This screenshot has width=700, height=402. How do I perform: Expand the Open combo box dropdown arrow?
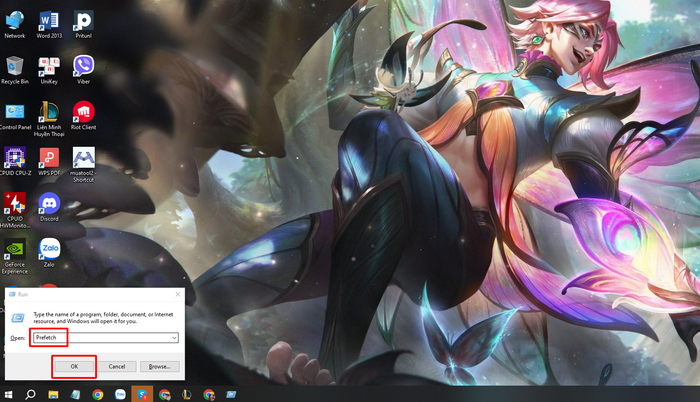(174, 338)
